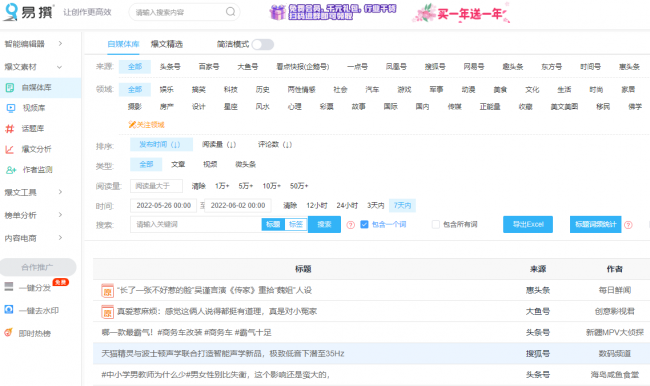Click the top search input box
Viewport: 650px width, 386px height.
point(184,12)
